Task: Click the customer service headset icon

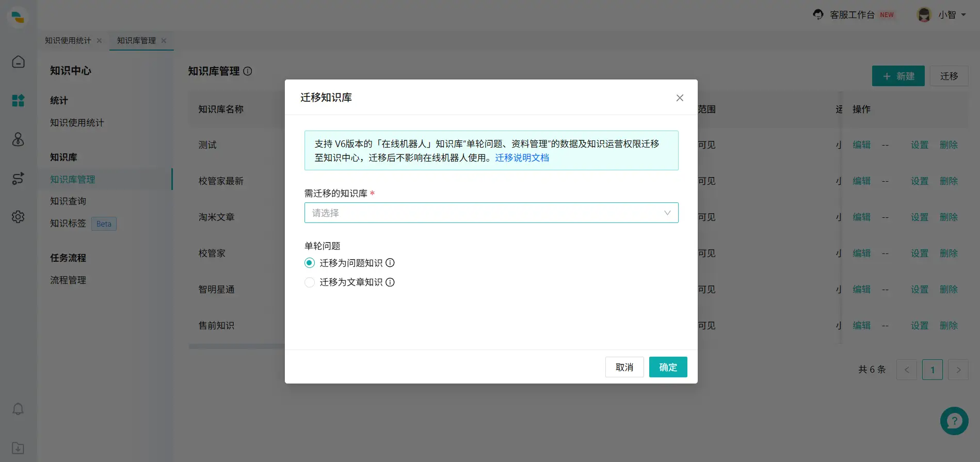Action: pyautogui.click(x=818, y=14)
